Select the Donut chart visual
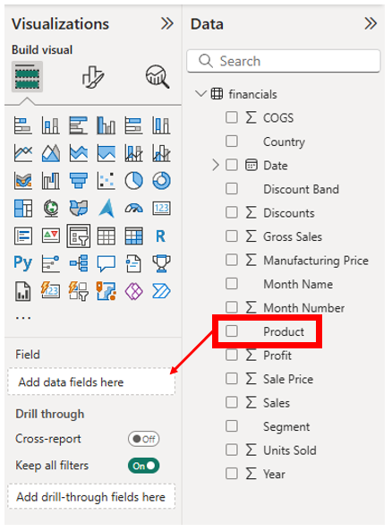 click(x=161, y=181)
